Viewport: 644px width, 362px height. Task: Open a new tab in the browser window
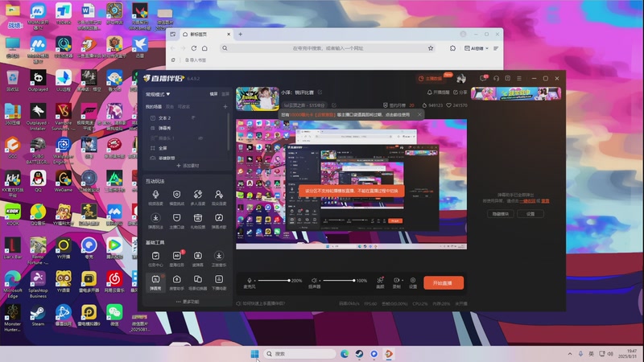(x=240, y=34)
